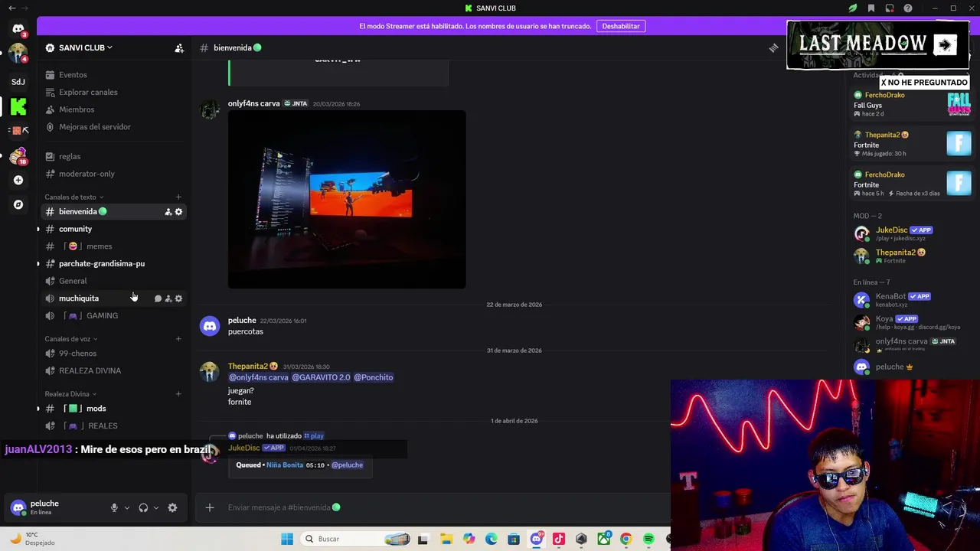
Task: Open headphone output options arrow
Action: pos(156,507)
